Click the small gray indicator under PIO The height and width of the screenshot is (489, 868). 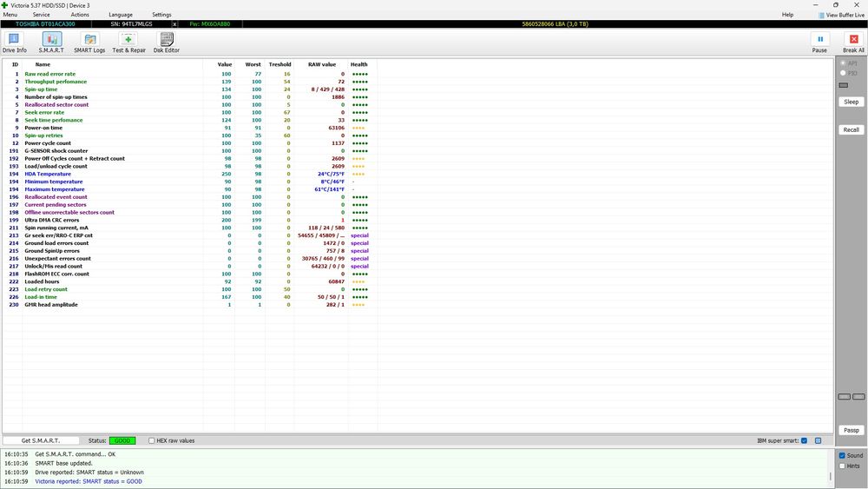click(843, 85)
